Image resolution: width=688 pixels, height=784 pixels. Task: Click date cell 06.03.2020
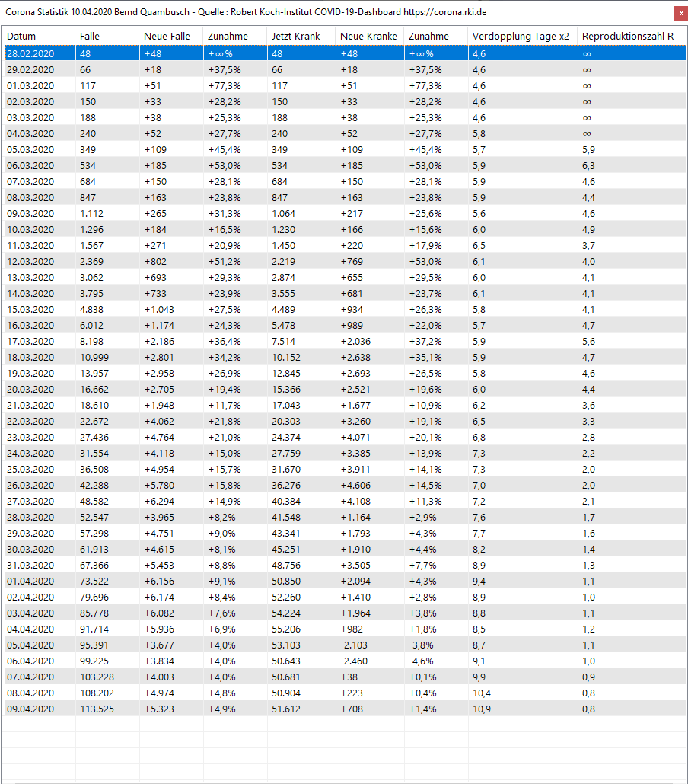coord(30,165)
